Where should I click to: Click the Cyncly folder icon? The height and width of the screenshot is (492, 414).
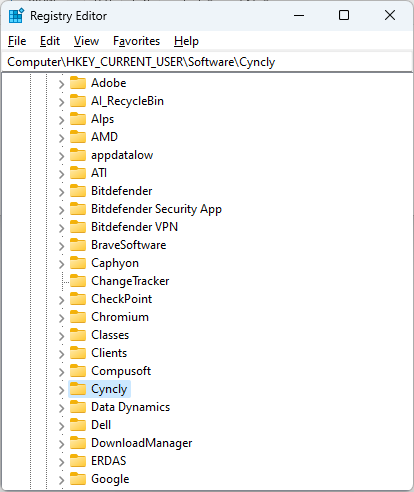[x=78, y=389]
